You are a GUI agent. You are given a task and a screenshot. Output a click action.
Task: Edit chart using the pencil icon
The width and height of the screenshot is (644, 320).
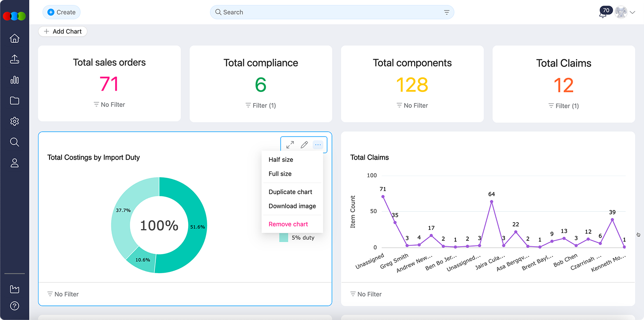pos(304,145)
